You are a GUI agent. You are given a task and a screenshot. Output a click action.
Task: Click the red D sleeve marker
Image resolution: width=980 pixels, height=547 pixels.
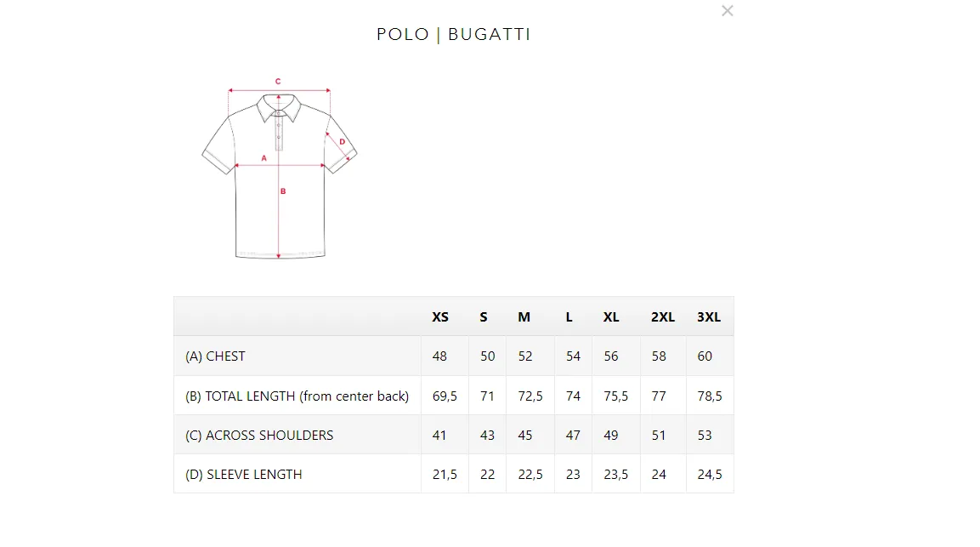(342, 142)
